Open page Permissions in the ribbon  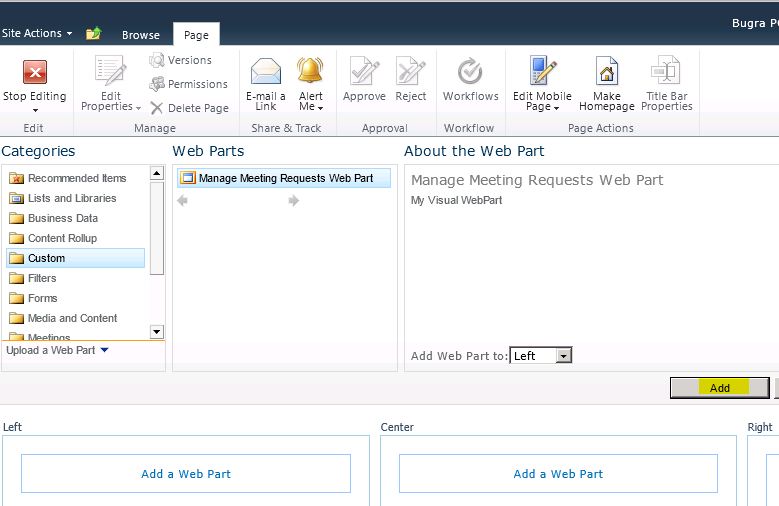(x=189, y=84)
